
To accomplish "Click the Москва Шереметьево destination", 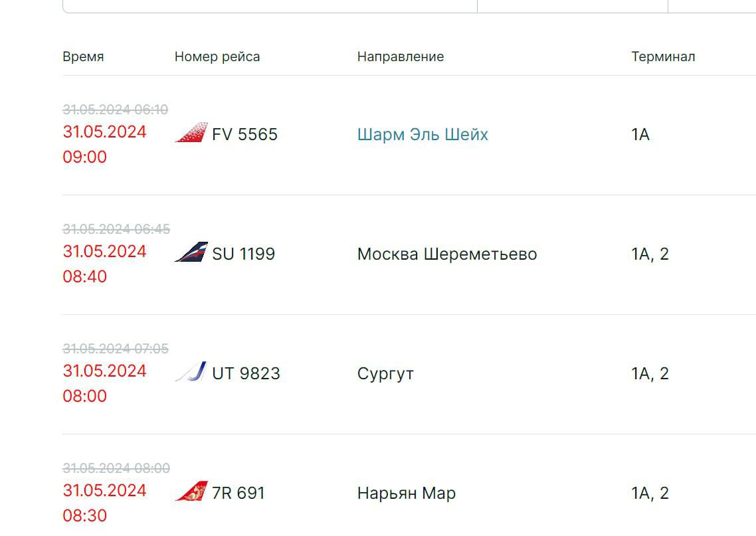I will pyautogui.click(x=447, y=254).
